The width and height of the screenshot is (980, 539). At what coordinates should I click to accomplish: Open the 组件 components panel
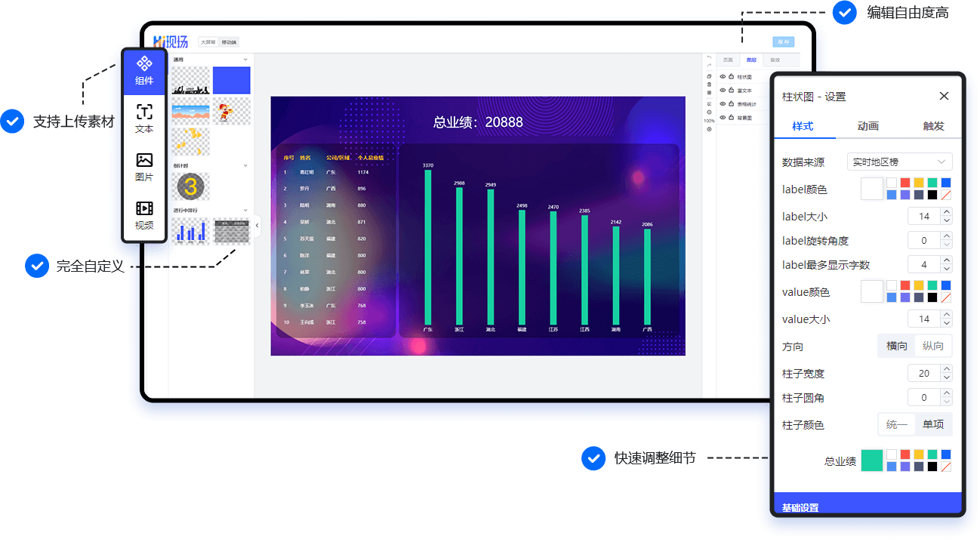click(144, 71)
